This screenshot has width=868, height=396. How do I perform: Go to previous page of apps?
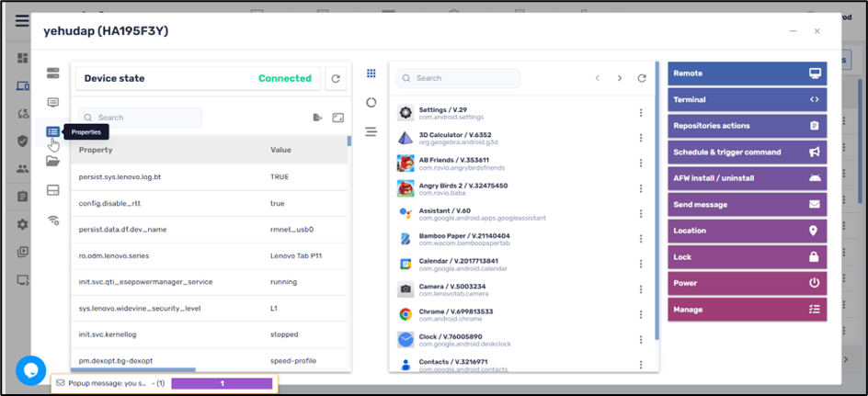(597, 79)
